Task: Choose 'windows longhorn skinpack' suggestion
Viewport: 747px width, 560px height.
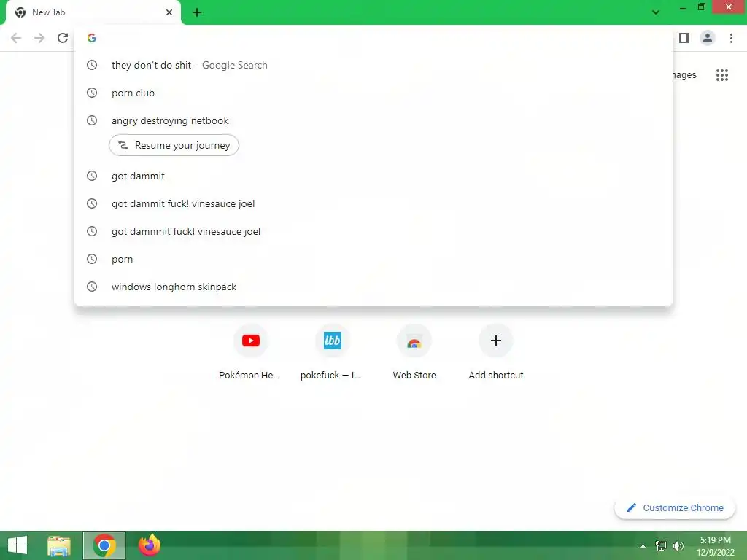Action: (x=373, y=287)
